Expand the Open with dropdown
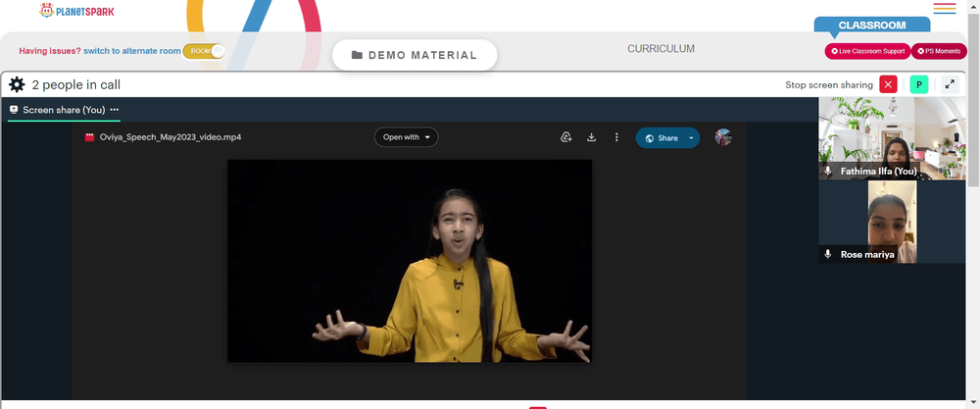The image size is (980, 409). (x=407, y=137)
